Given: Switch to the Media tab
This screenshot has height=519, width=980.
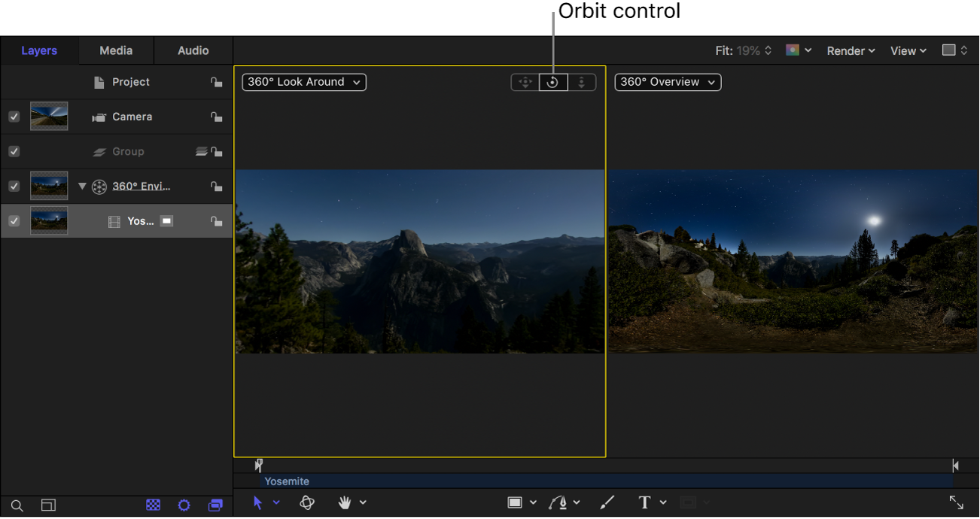Looking at the screenshot, I should [116, 50].
